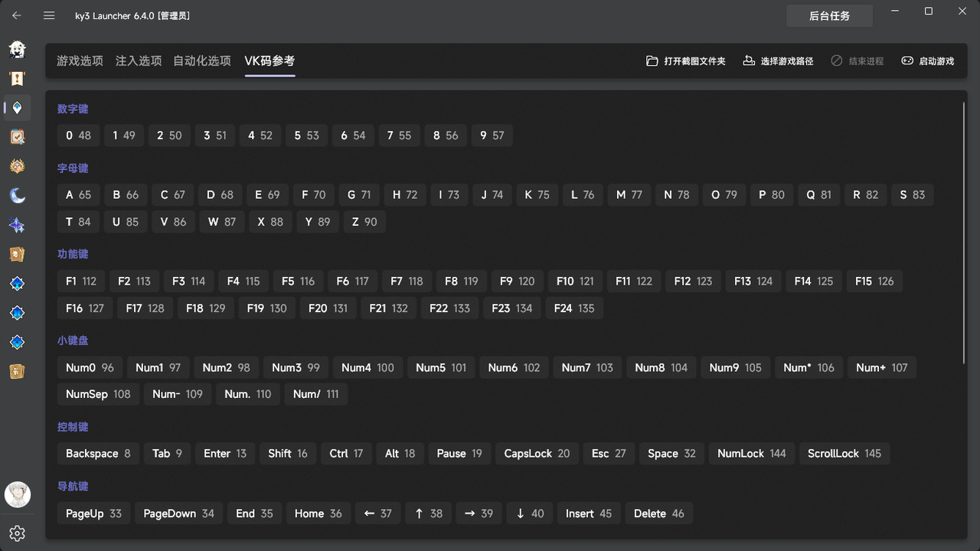The image size is (980, 551).
Task: Click the four-pointed star sidebar icon
Action: (x=17, y=225)
